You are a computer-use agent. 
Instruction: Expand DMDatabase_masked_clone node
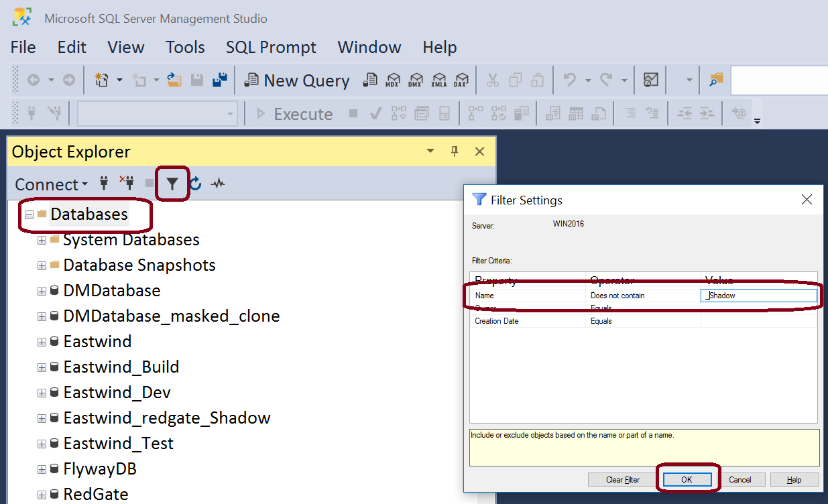pyautogui.click(x=42, y=316)
